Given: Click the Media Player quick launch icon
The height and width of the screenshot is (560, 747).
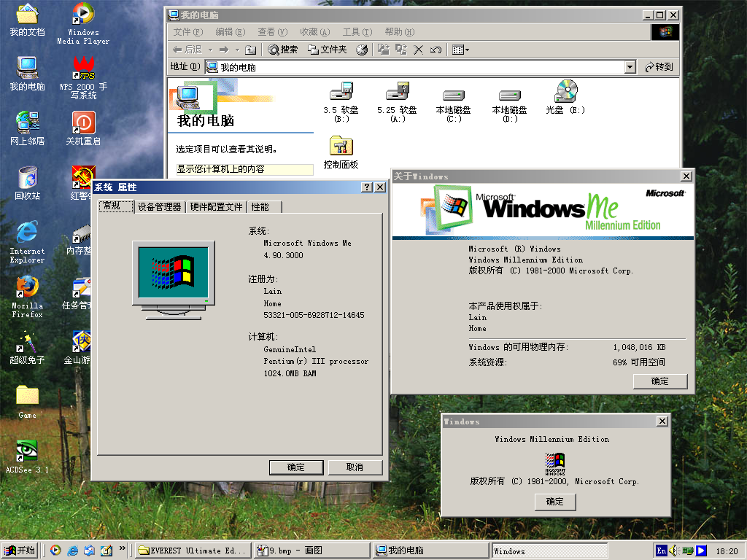Looking at the screenshot, I should coord(55,551).
